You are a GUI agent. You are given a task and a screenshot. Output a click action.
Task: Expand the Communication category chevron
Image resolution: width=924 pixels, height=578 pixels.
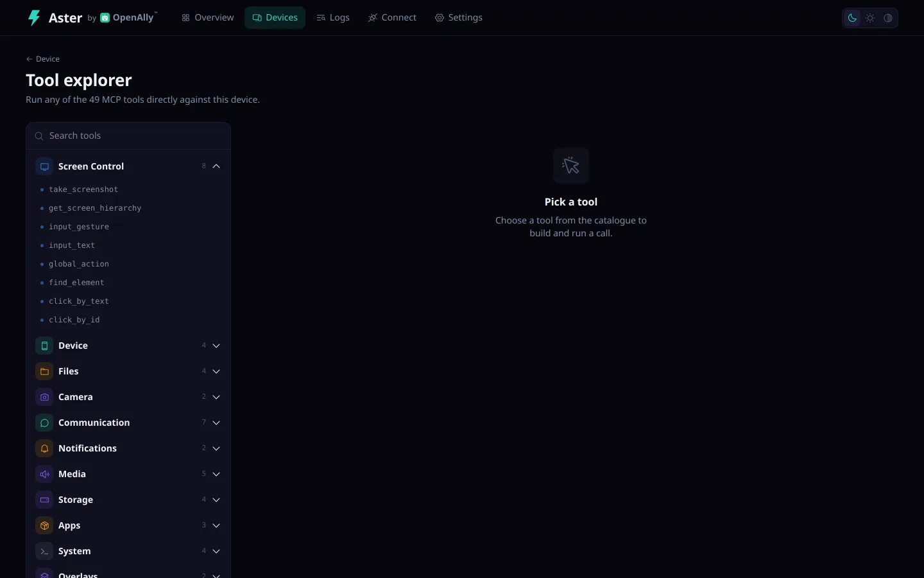pyautogui.click(x=216, y=423)
